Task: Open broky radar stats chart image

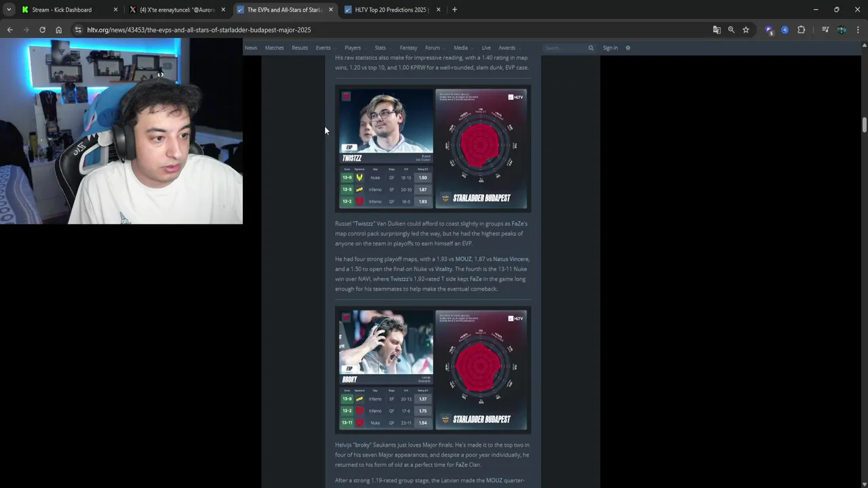Action: (481, 370)
